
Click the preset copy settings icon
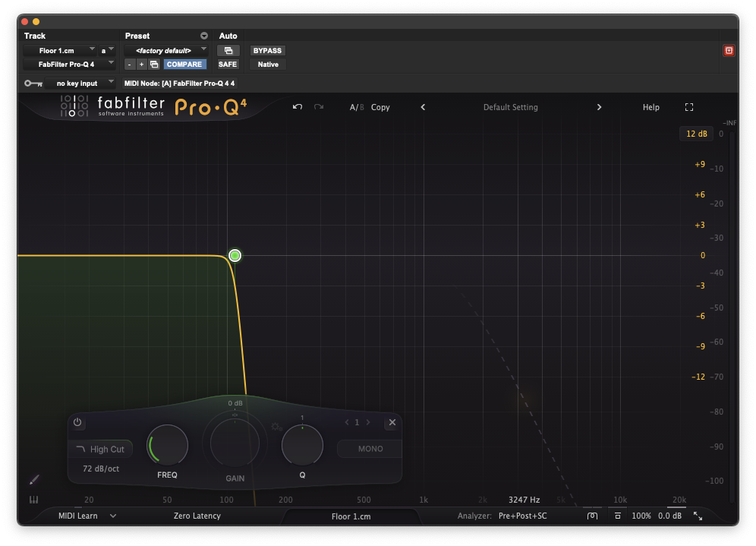tap(154, 64)
